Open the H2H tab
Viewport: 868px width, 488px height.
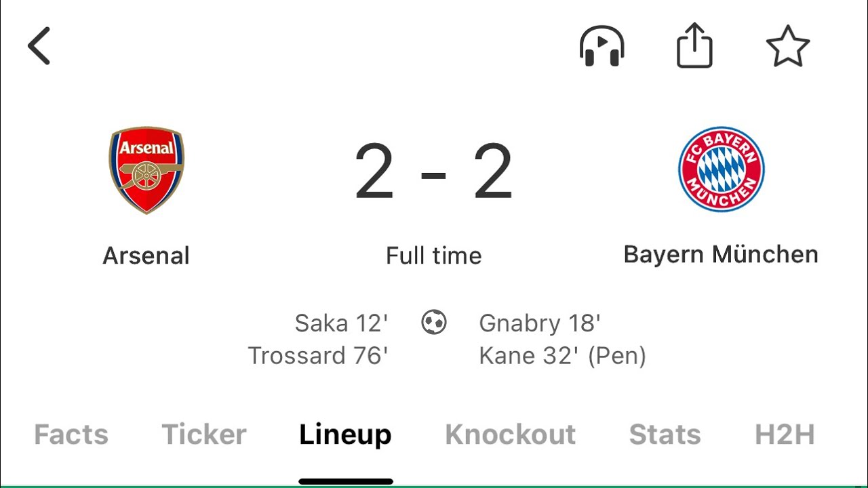(x=785, y=434)
